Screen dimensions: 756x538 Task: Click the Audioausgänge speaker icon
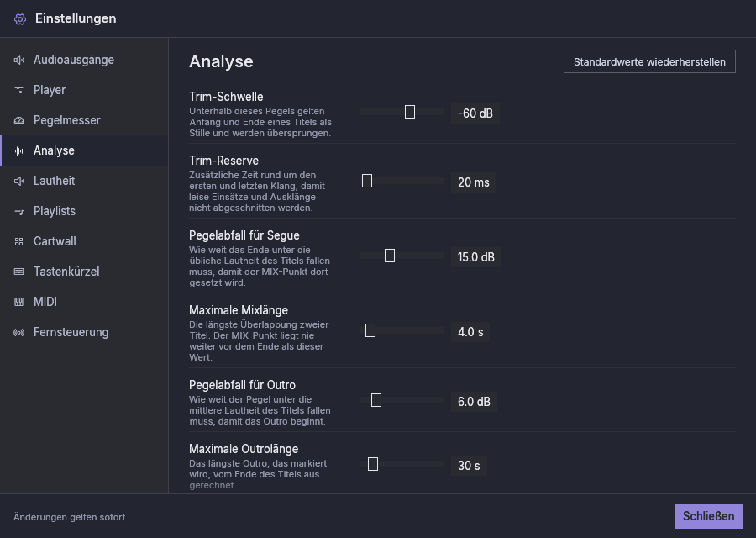[18, 60]
